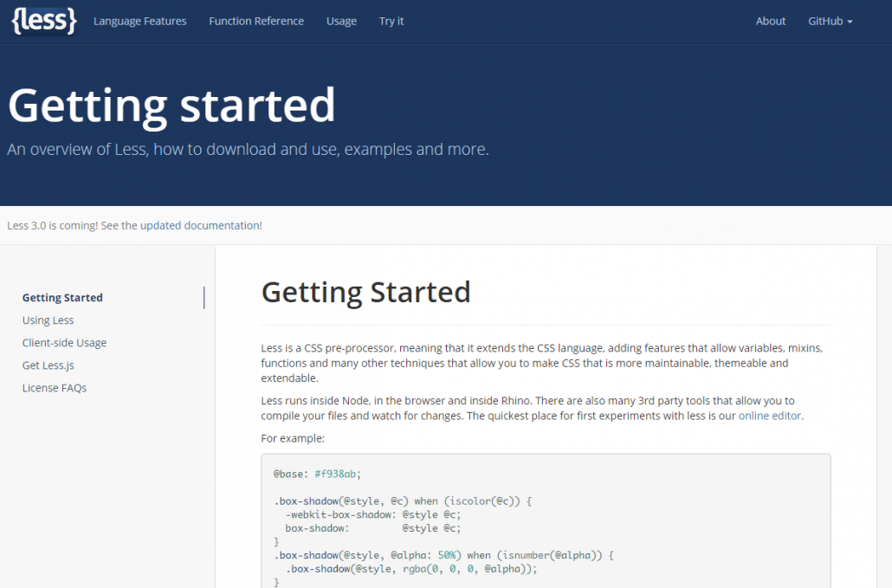Click the Less 3.0 is coming notice
This screenshot has height=588, width=892.
pos(72,225)
